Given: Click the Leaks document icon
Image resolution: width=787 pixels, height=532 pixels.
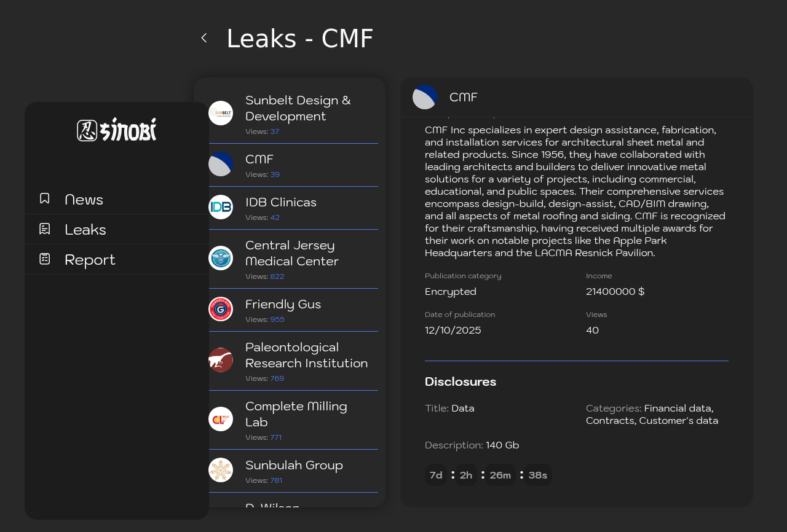Looking at the screenshot, I should [45, 229].
